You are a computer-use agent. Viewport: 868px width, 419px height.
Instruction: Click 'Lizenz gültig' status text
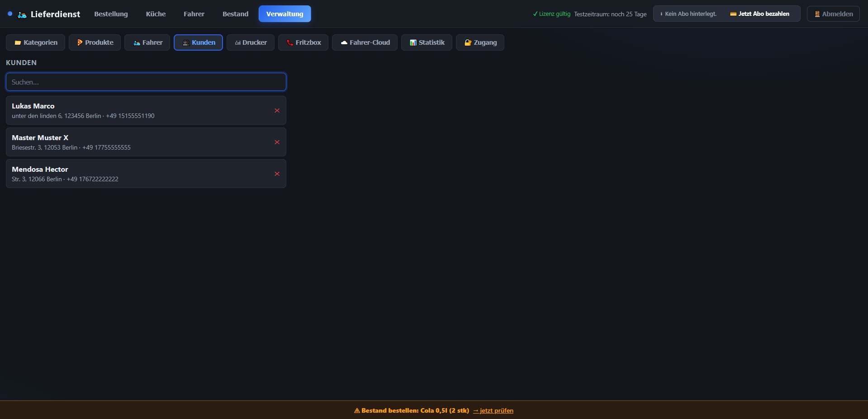tap(551, 14)
